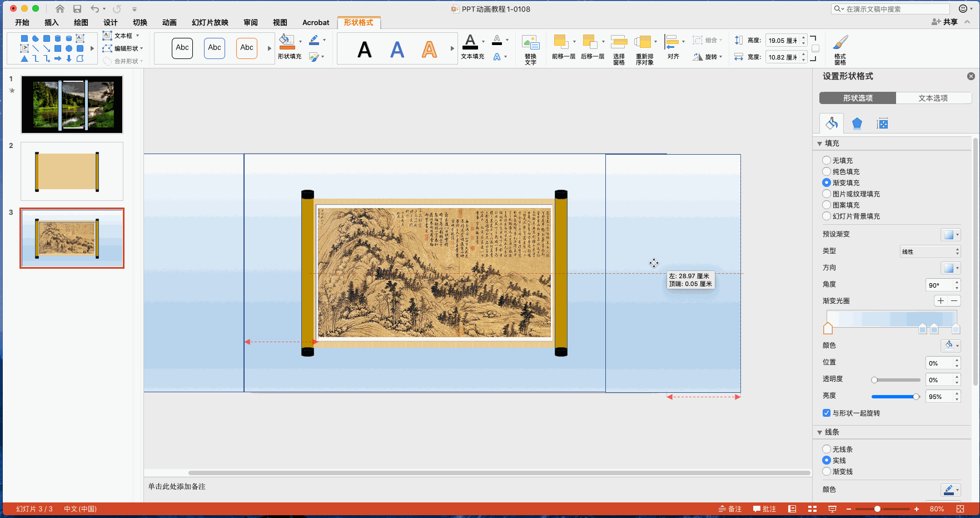Click fit slide to window icon
Viewport: 980px width, 518px height.
click(x=960, y=509)
